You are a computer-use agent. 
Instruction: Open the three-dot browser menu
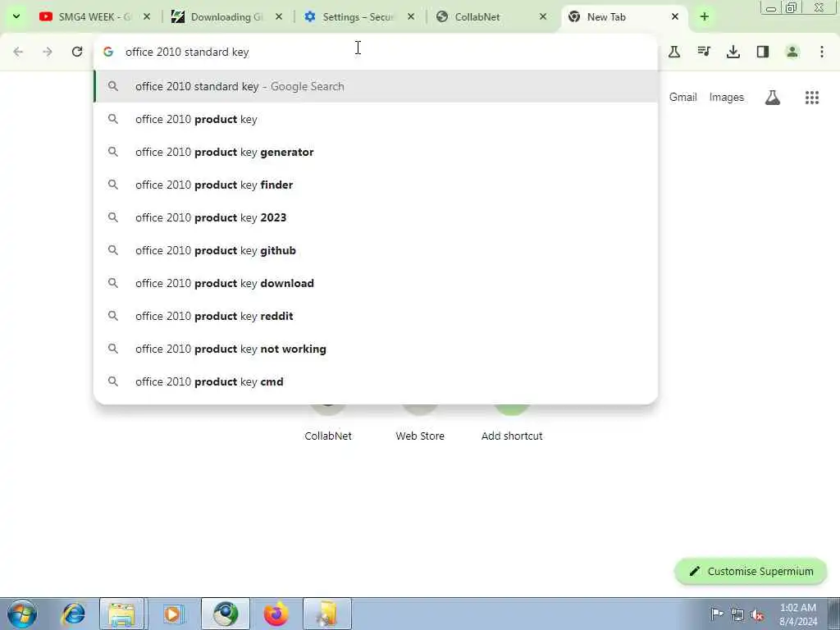click(822, 52)
